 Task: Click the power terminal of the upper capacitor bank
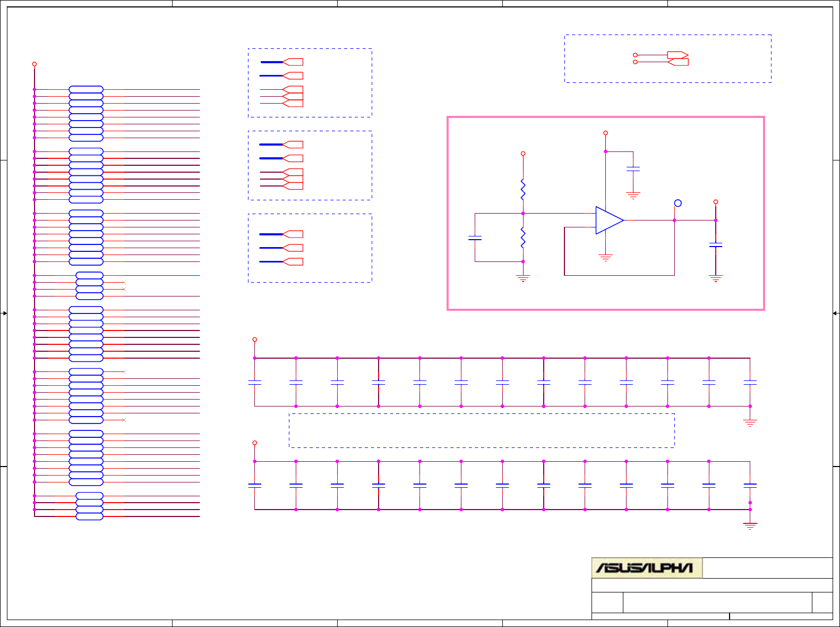[255, 339]
